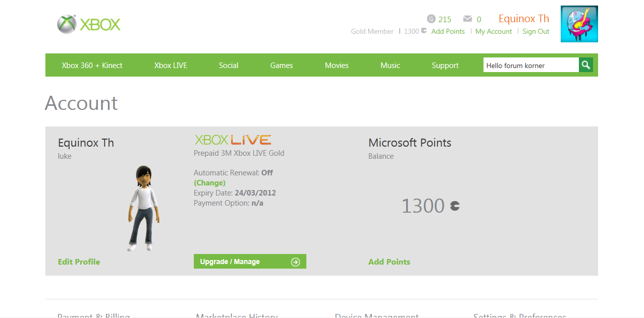The height and width of the screenshot is (318, 644).
Task: Click the Xbox logo in header
Action: click(89, 24)
